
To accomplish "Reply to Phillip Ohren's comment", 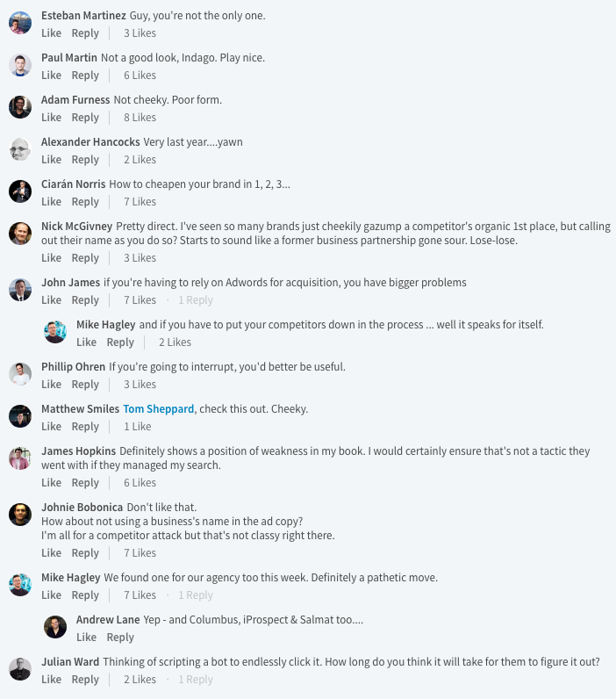I will (x=85, y=385).
